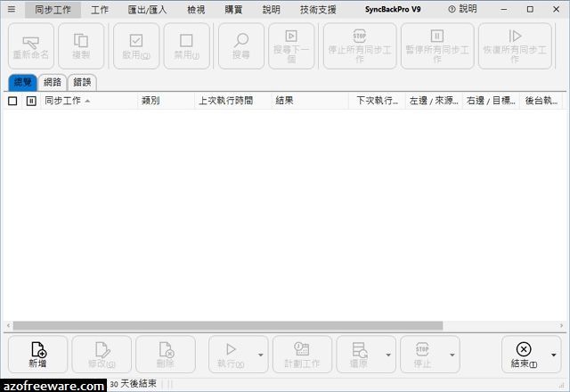Open 計劃工作 schedule icon

[302, 349]
